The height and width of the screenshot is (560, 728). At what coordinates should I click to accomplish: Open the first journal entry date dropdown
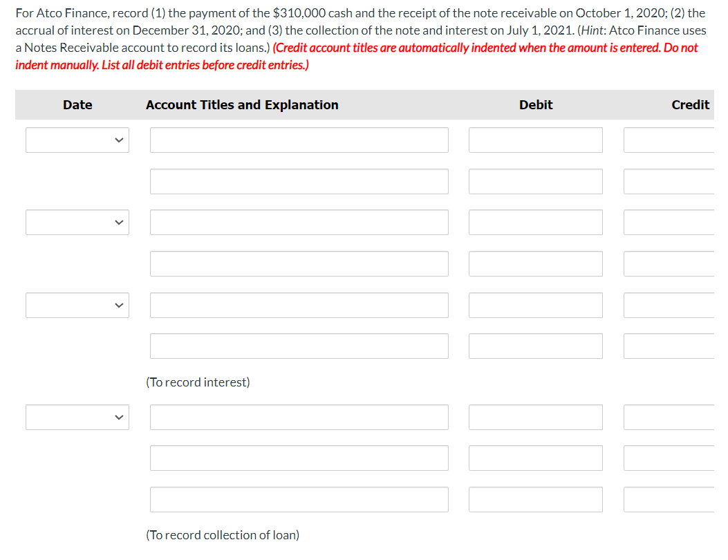tap(77, 140)
